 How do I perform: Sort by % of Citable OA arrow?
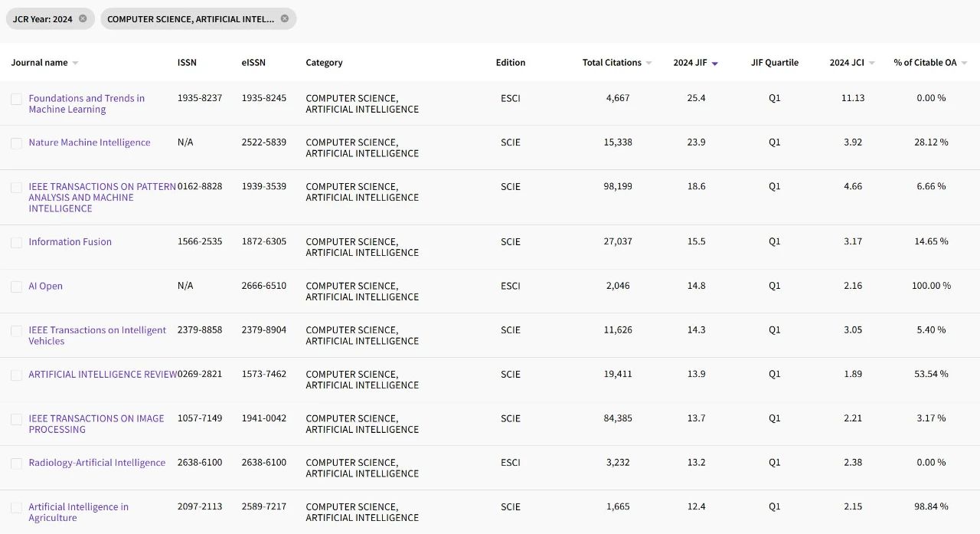coord(964,64)
